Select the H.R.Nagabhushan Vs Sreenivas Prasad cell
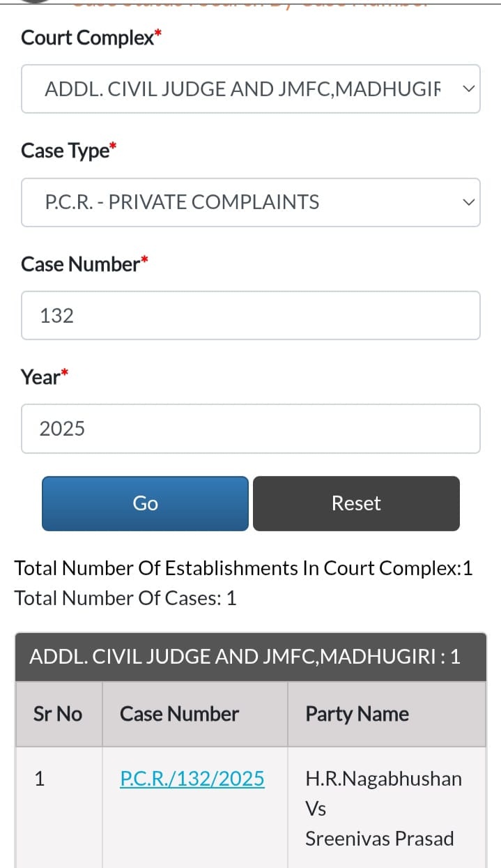 click(x=383, y=808)
